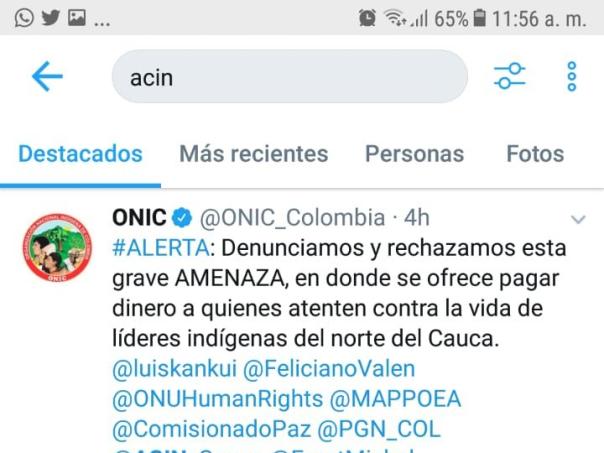Select the Fotos tab
604x453 pixels.
point(535,154)
